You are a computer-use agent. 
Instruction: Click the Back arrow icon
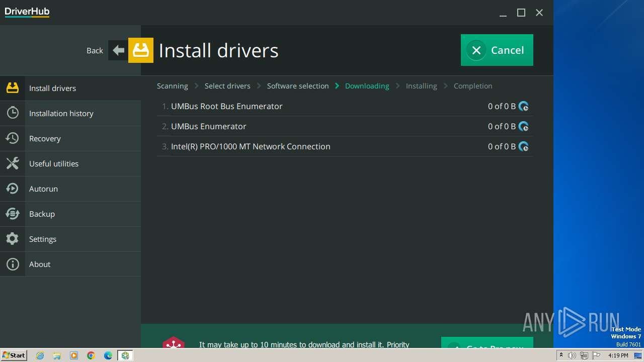pyautogui.click(x=118, y=50)
